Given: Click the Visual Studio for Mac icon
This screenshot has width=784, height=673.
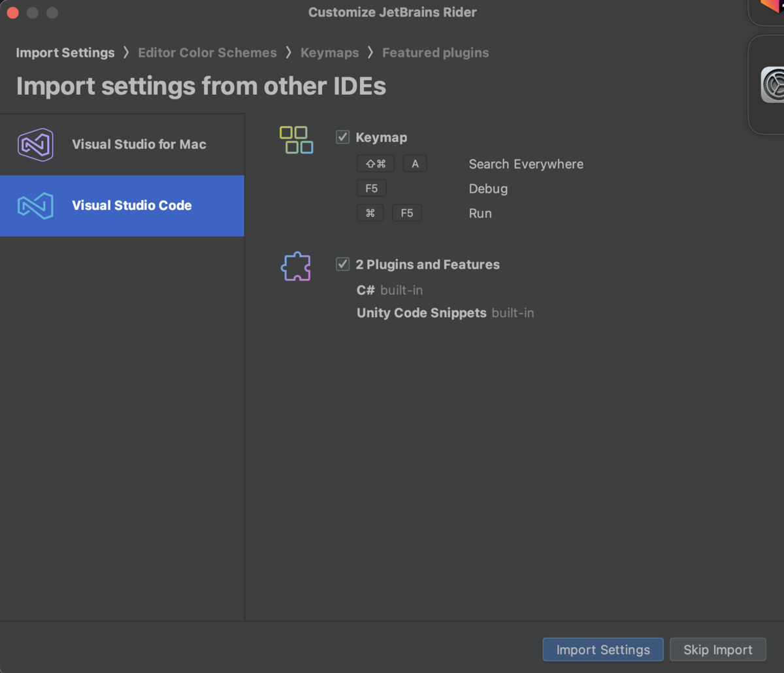Looking at the screenshot, I should [x=35, y=144].
